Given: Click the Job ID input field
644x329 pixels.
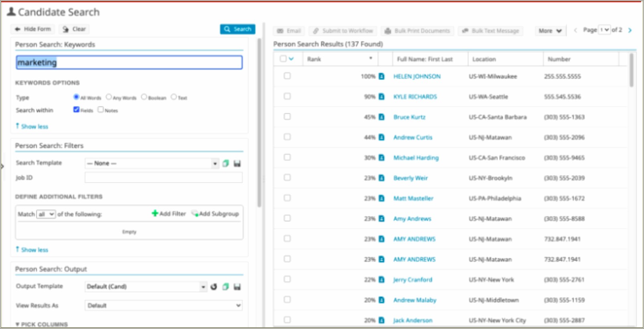Looking at the screenshot, I should pos(164,177).
